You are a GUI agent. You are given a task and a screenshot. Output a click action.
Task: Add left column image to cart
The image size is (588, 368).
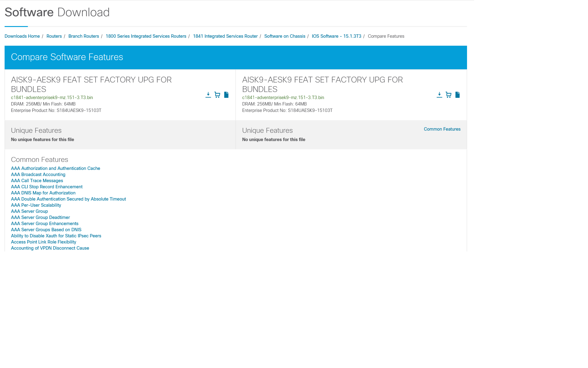point(217,95)
